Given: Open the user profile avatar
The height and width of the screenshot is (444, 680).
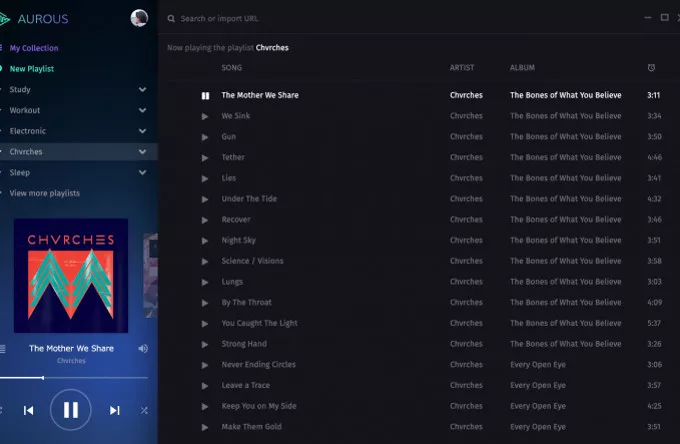Looking at the screenshot, I should (x=139, y=18).
